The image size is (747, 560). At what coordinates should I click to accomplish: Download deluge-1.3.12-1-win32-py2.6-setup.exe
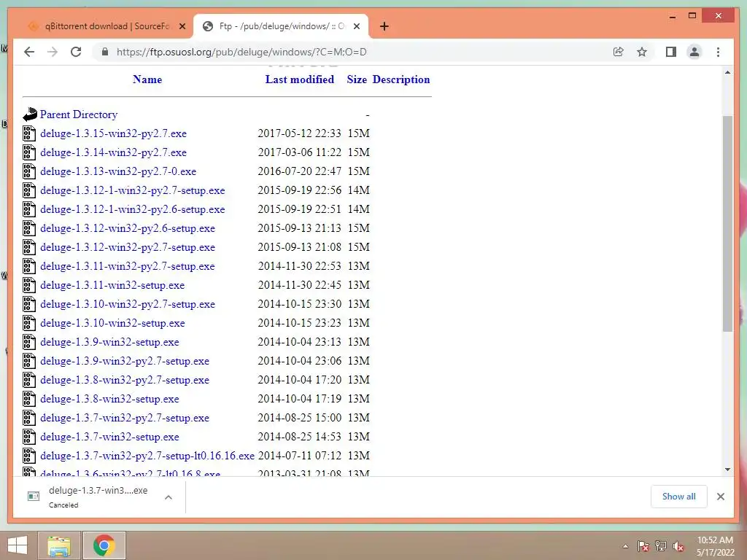tap(133, 209)
